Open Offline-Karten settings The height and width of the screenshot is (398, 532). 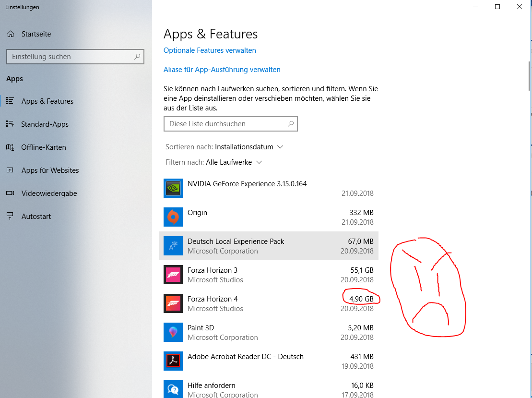(44, 147)
